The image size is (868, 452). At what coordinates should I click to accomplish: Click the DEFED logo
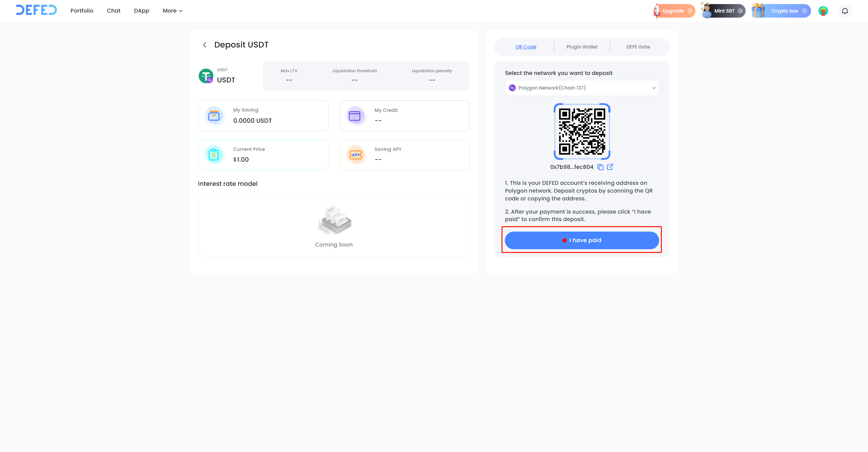click(36, 10)
